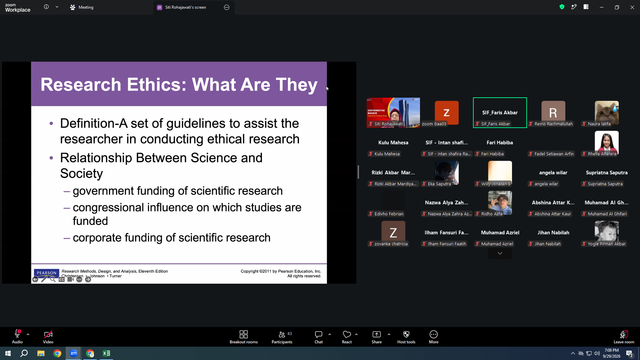Viewport: 640px width, 360px height.
Task: Click Kulu Mahesa participant name
Action: tap(393, 142)
